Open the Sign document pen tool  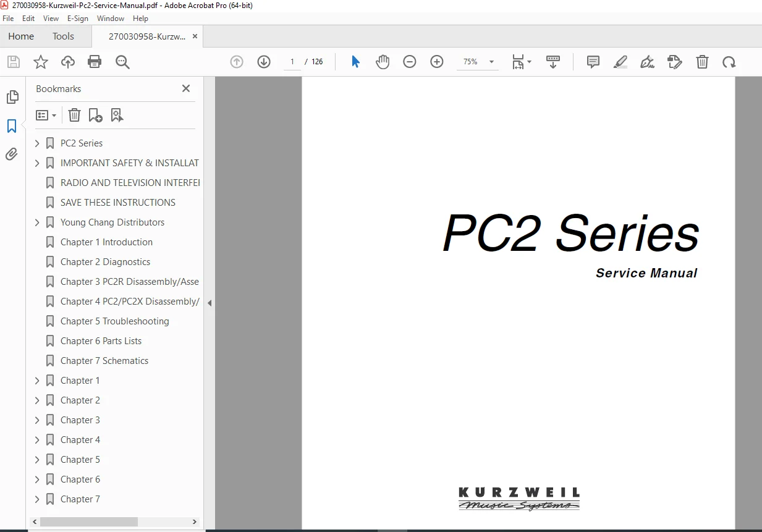click(647, 62)
